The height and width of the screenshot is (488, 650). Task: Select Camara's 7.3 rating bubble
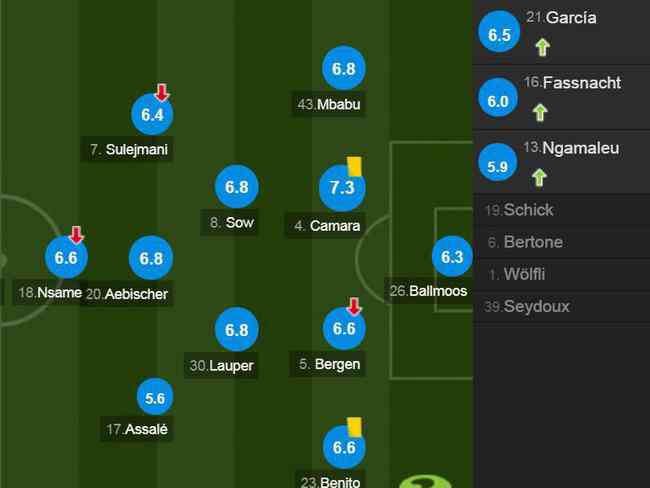coord(342,187)
